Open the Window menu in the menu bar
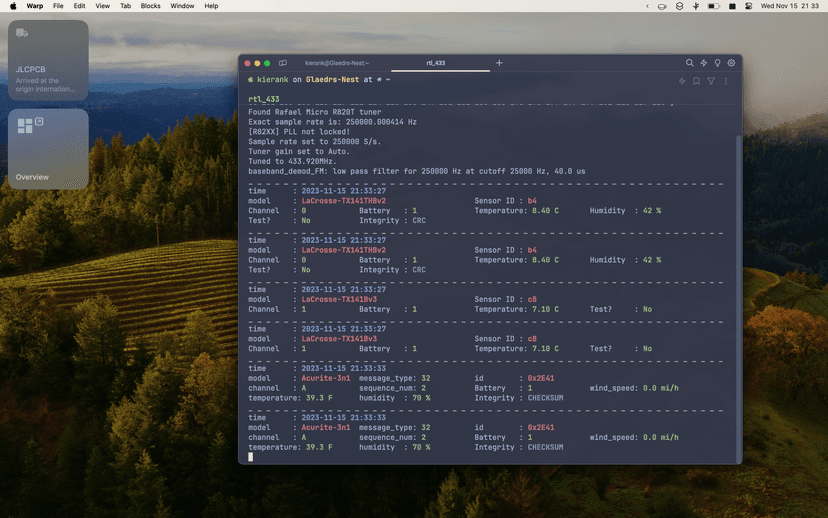This screenshot has width=828, height=518. [182, 6]
